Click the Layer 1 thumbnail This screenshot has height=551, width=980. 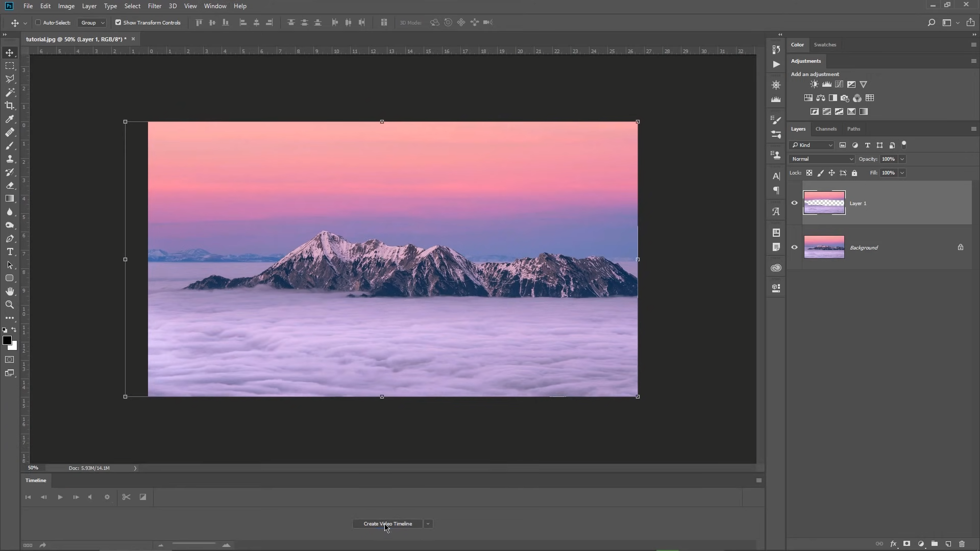click(x=823, y=203)
